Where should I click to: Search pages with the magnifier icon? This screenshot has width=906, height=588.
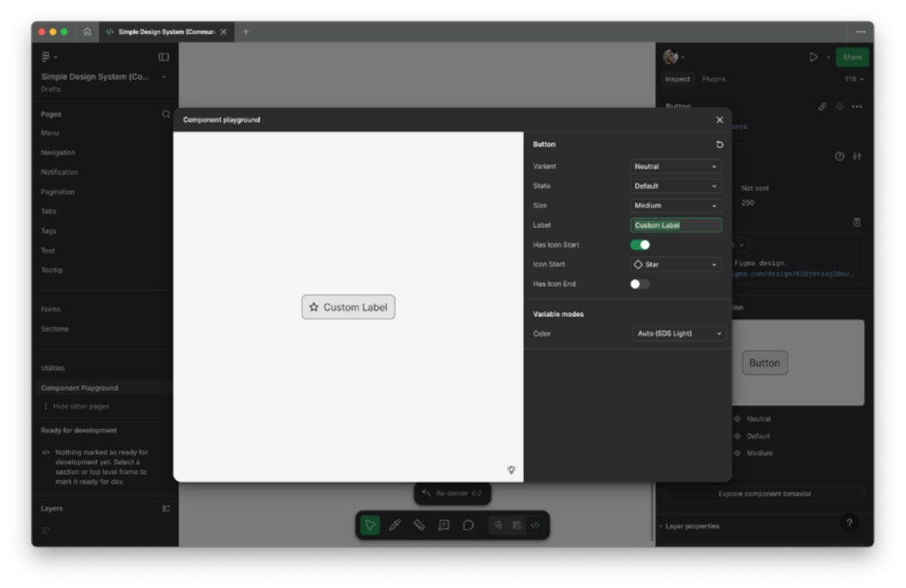pyautogui.click(x=166, y=114)
